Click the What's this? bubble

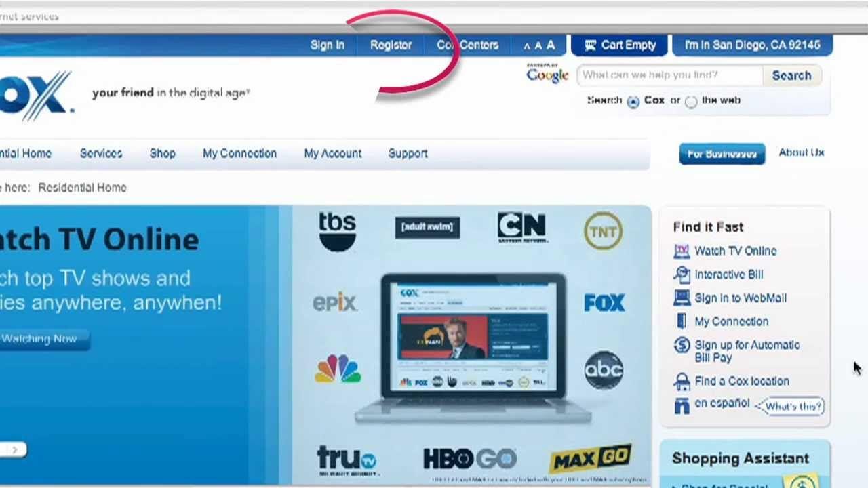[x=790, y=407]
